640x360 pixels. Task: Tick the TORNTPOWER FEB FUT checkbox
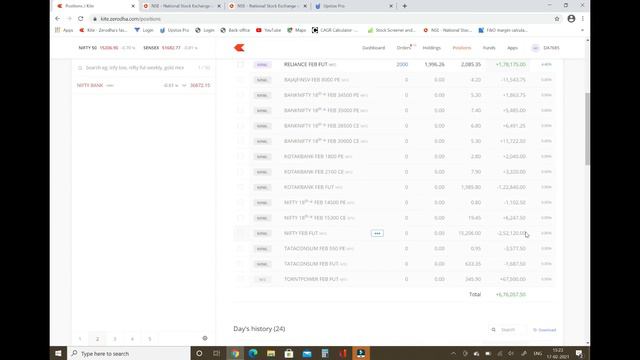(240, 279)
